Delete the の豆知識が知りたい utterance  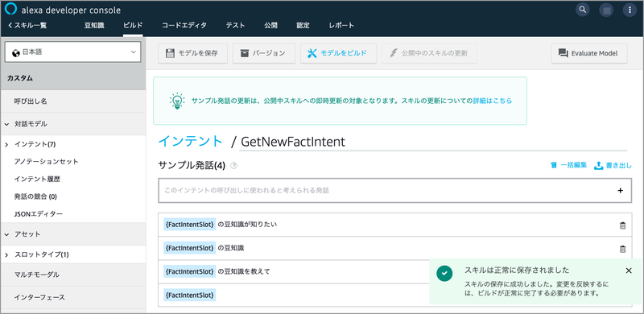pyautogui.click(x=622, y=225)
